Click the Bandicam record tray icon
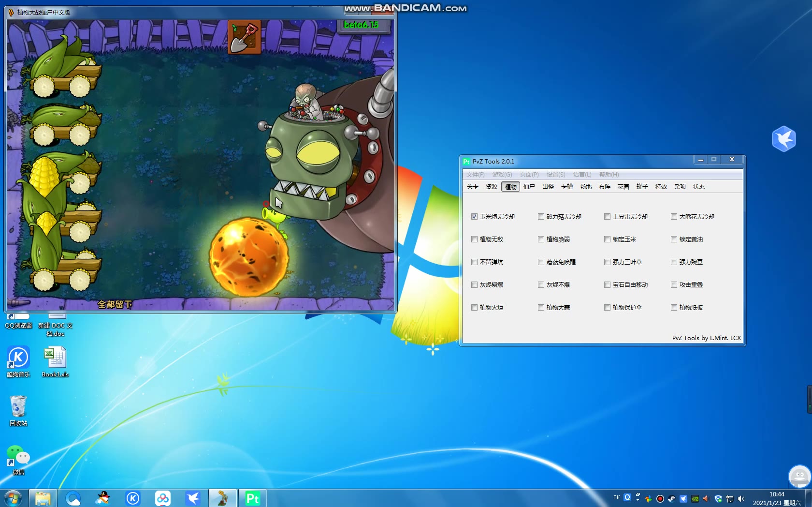The height and width of the screenshot is (507, 812). click(x=660, y=498)
